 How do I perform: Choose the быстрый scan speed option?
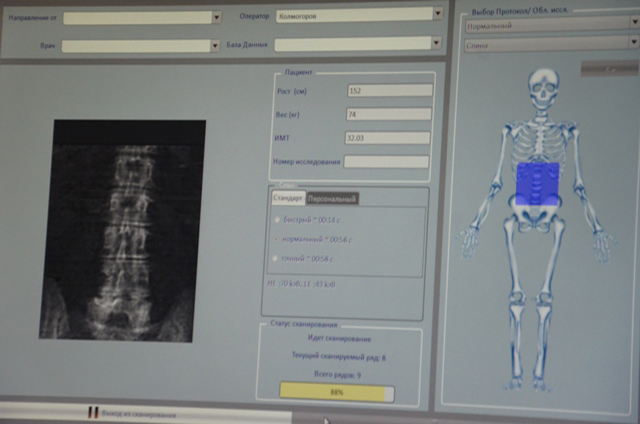[x=277, y=219]
